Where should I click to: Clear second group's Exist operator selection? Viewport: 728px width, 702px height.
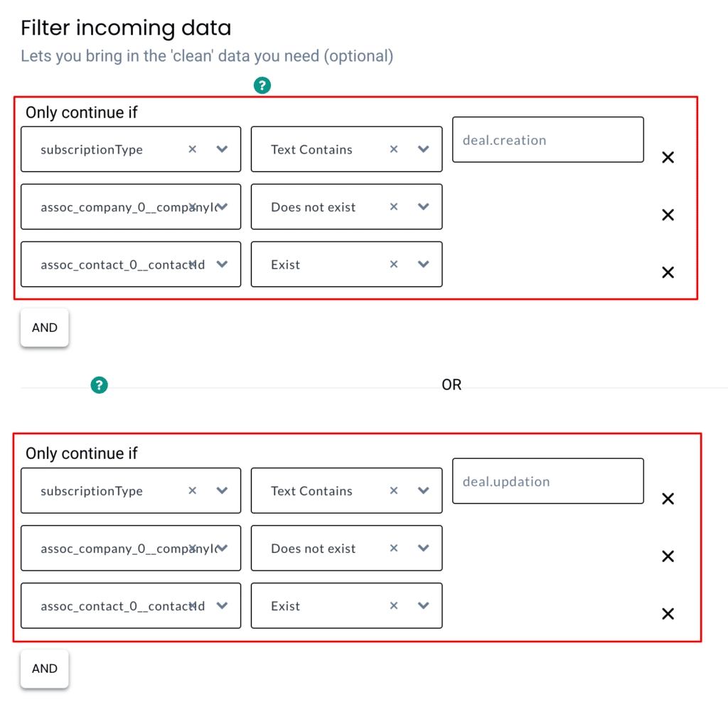[394, 605]
